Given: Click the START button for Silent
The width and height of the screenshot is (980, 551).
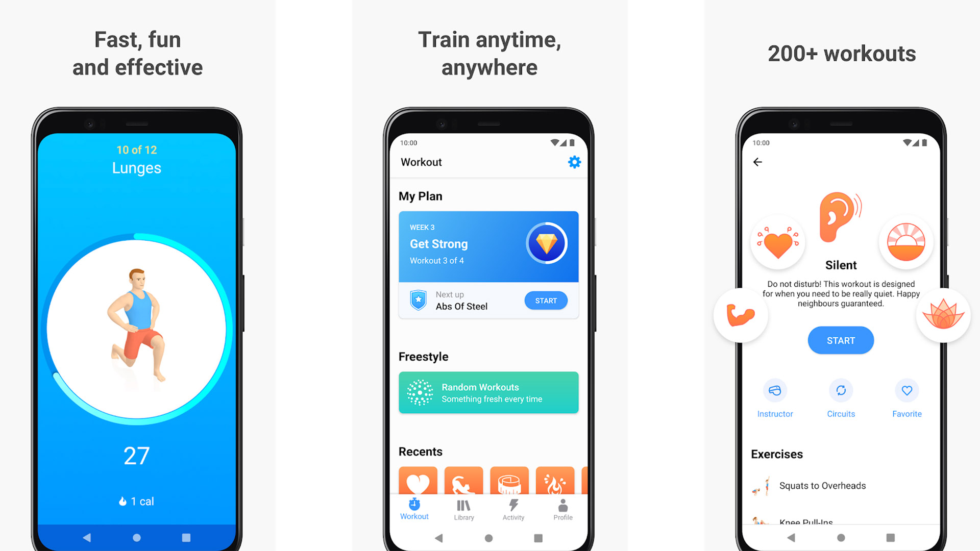Looking at the screenshot, I should [840, 340].
